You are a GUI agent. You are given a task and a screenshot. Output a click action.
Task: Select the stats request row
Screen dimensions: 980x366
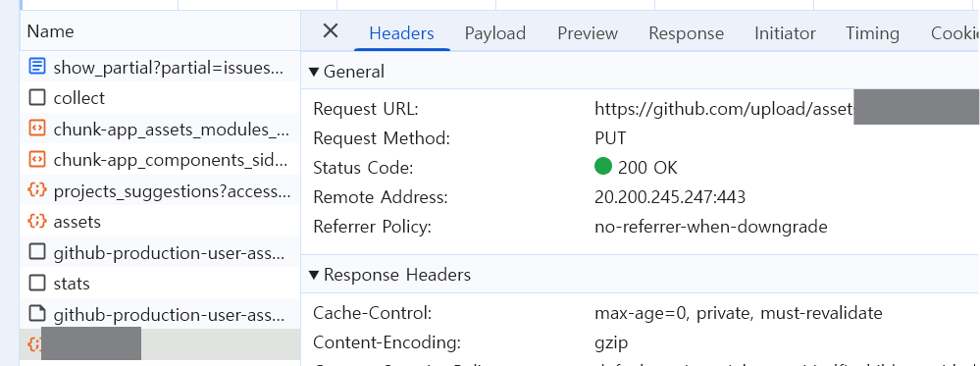(160, 284)
